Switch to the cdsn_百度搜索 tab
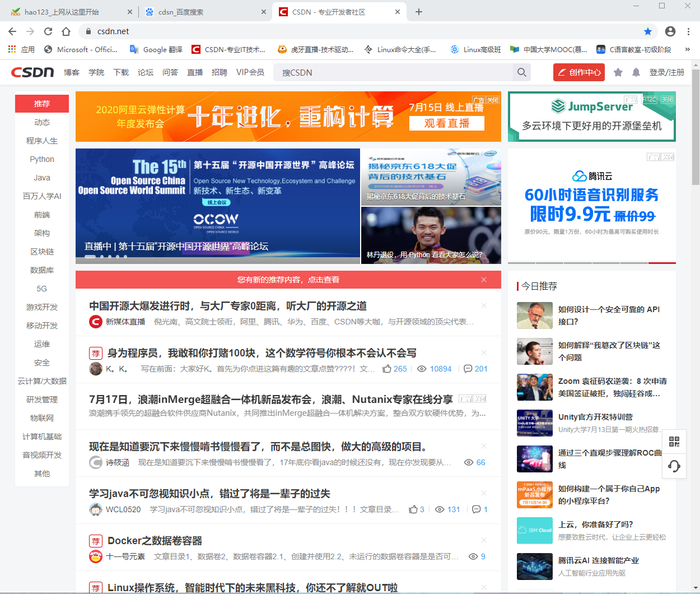 tap(204, 12)
